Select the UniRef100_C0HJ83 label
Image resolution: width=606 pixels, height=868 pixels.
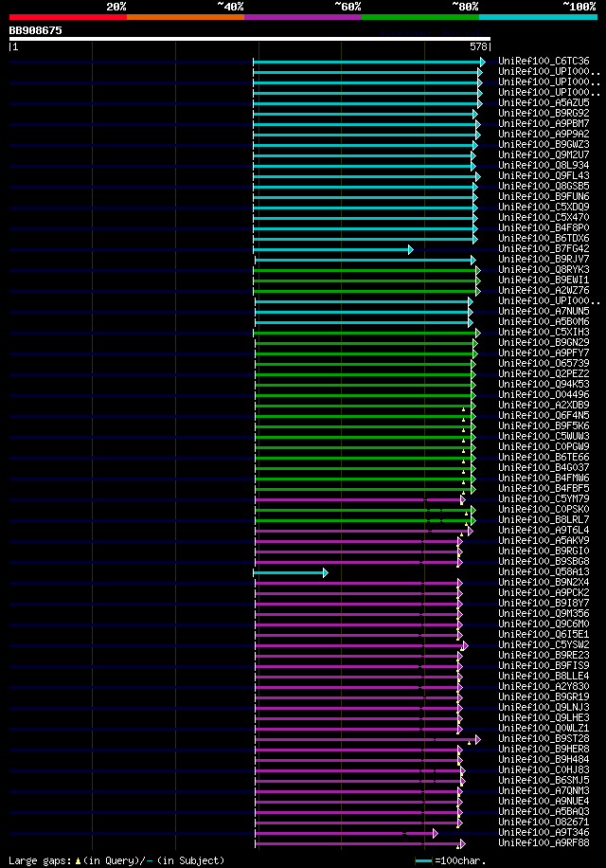click(x=544, y=770)
